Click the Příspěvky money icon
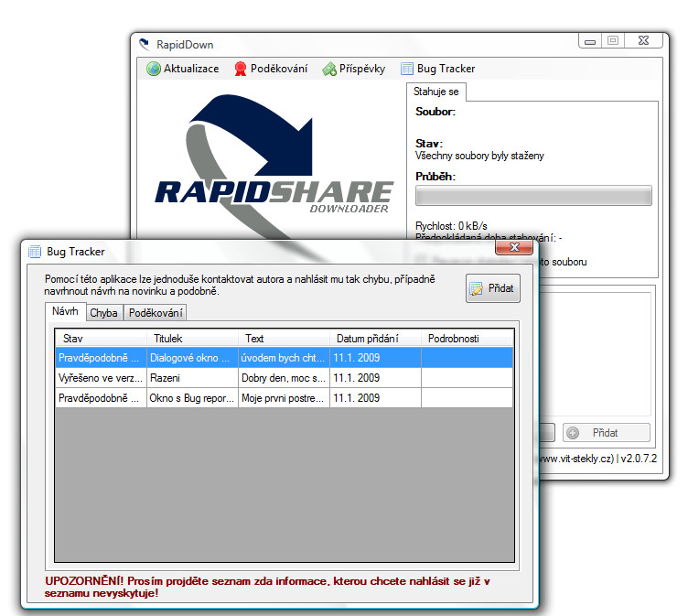688x616 pixels. (329, 69)
